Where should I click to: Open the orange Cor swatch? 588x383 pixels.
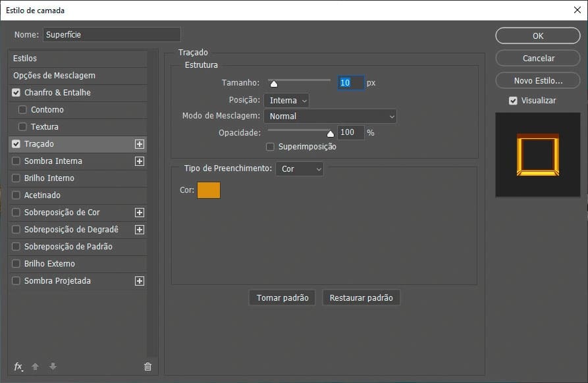click(209, 190)
